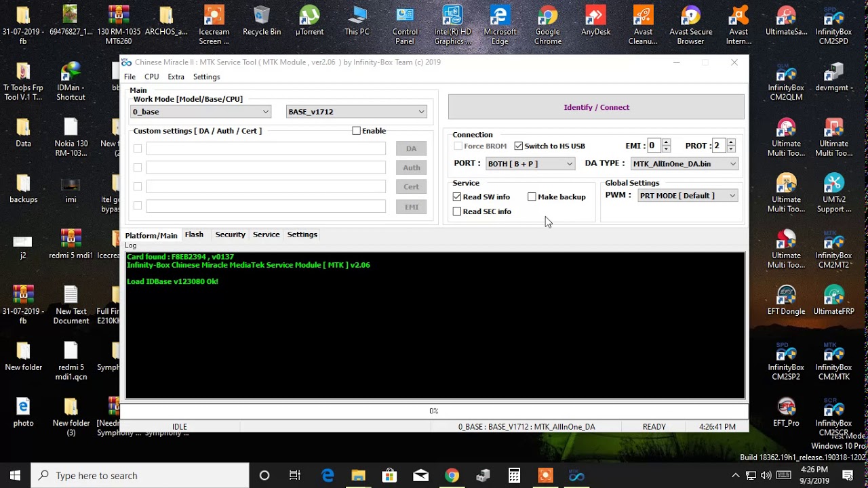Open InfinityBox CM2MTK desktop icon
Image resolution: width=868 pixels, height=488 pixels.
(x=833, y=361)
